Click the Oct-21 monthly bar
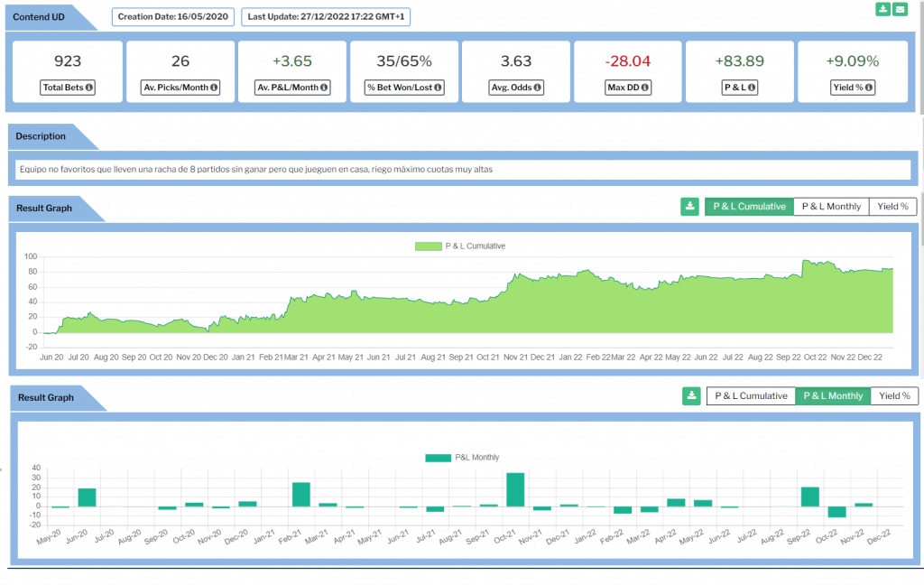This screenshot has width=924, height=585. tap(515, 490)
